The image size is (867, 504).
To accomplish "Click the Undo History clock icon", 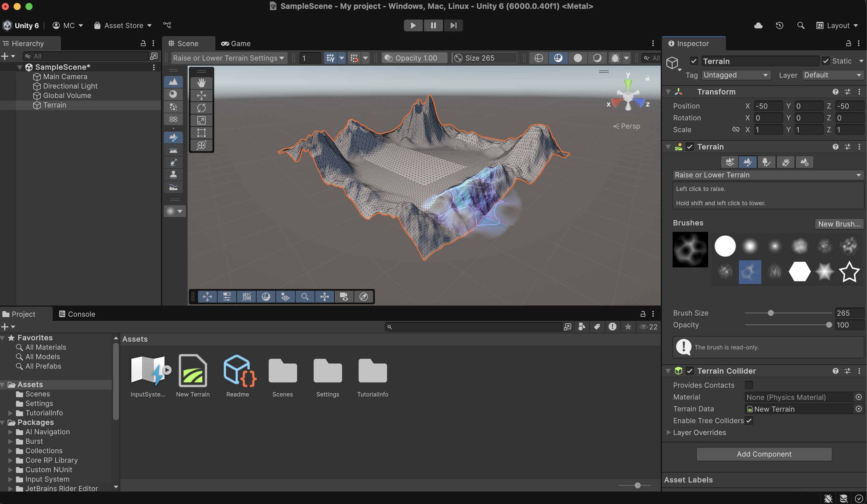I will click(779, 25).
